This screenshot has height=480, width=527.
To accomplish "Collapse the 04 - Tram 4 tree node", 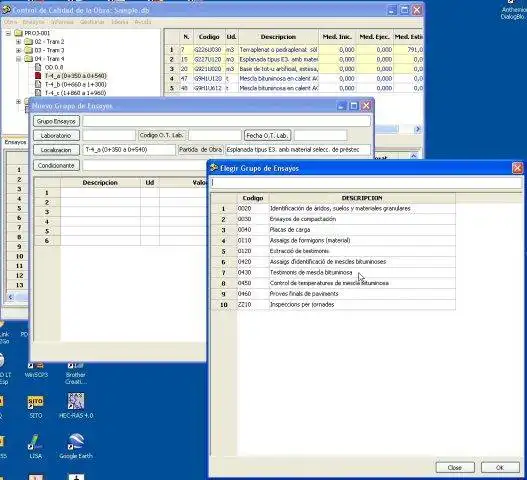I will click(x=18, y=59).
